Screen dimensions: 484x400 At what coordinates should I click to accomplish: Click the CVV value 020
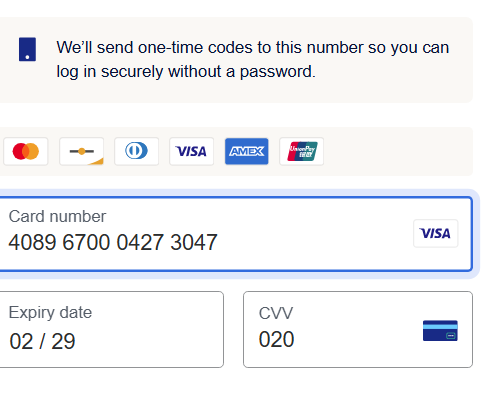(x=276, y=339)
